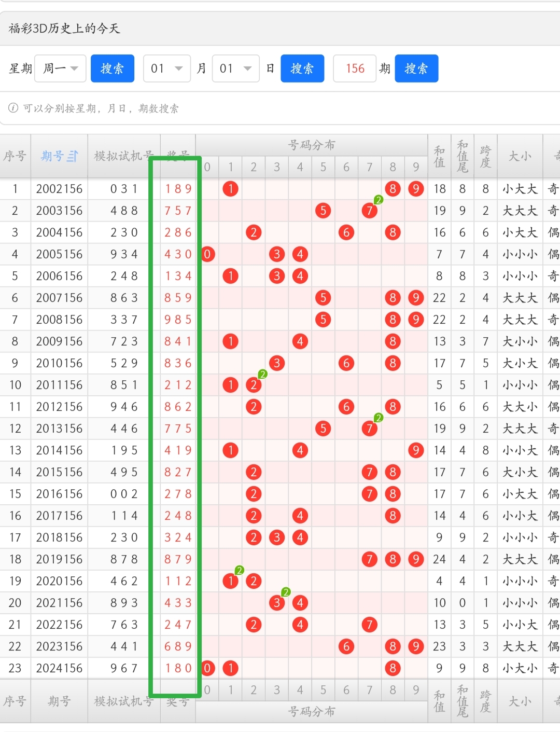Click winning number 879 in row 2019156
Screen dimensions: 560x732
[x=178, y=559]
